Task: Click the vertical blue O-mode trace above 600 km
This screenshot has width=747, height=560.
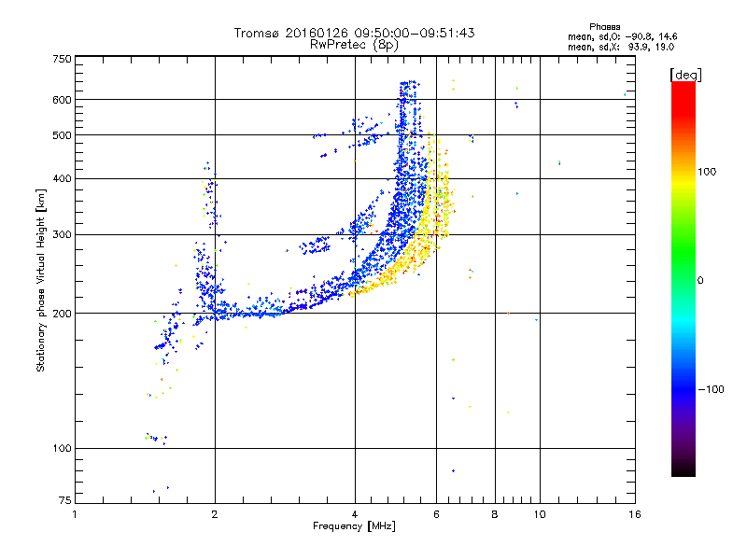Action: click(409, 90)
